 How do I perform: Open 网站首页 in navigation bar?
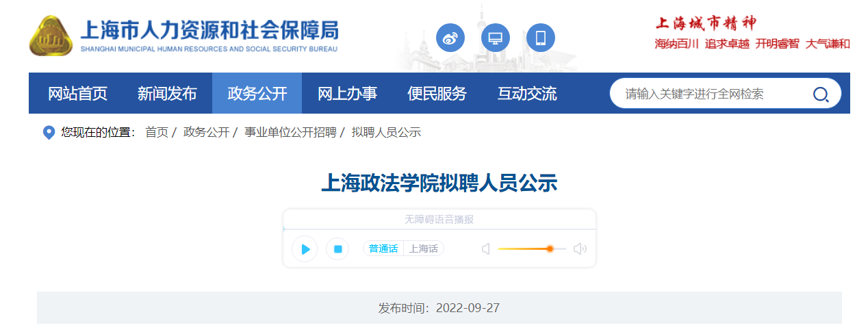click(77, 94)
